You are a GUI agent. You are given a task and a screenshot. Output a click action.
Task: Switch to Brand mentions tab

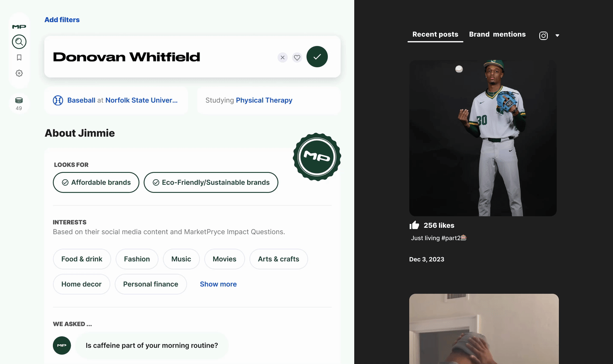497,34
